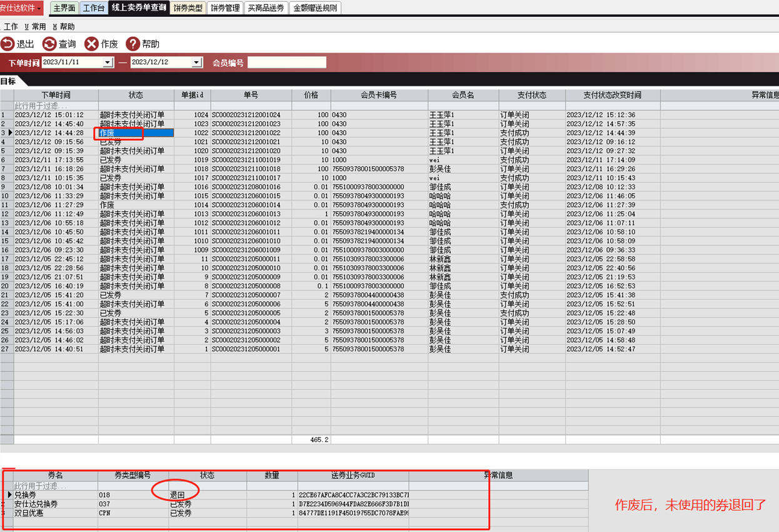
Task: Open the end date dropdown 2023/12/12
Action: (196, 63)
